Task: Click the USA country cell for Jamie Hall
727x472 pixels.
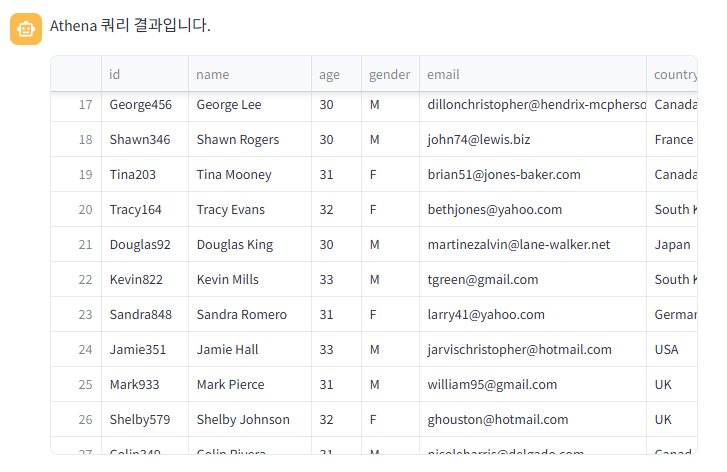Action: pos(672,350)
